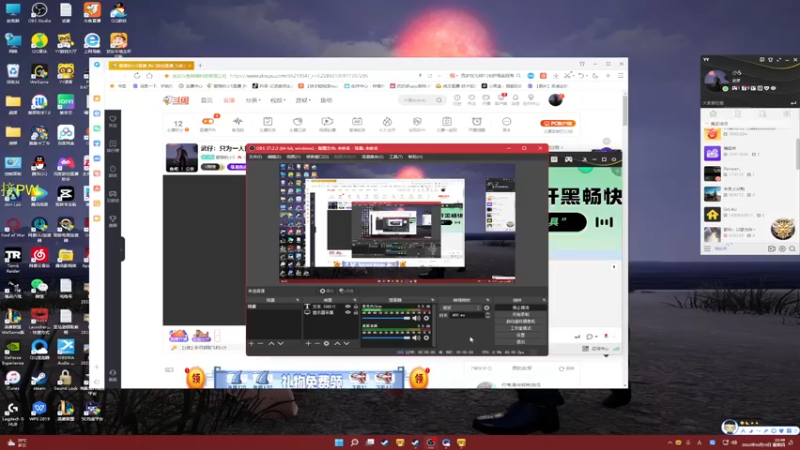Click 开始录制 button in OBS controls

coord(520,314)
